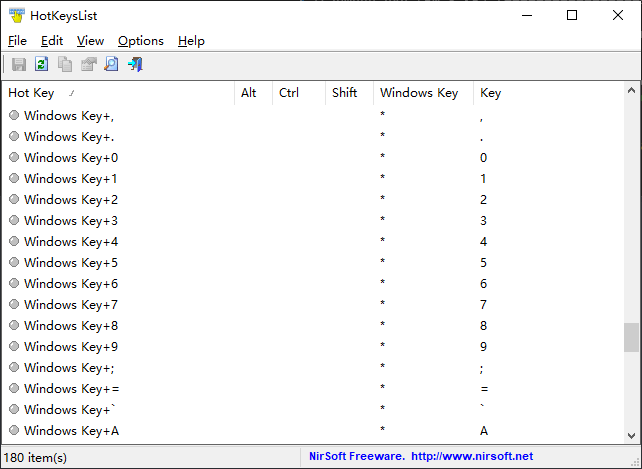Open the File menu

coord(17,41)
